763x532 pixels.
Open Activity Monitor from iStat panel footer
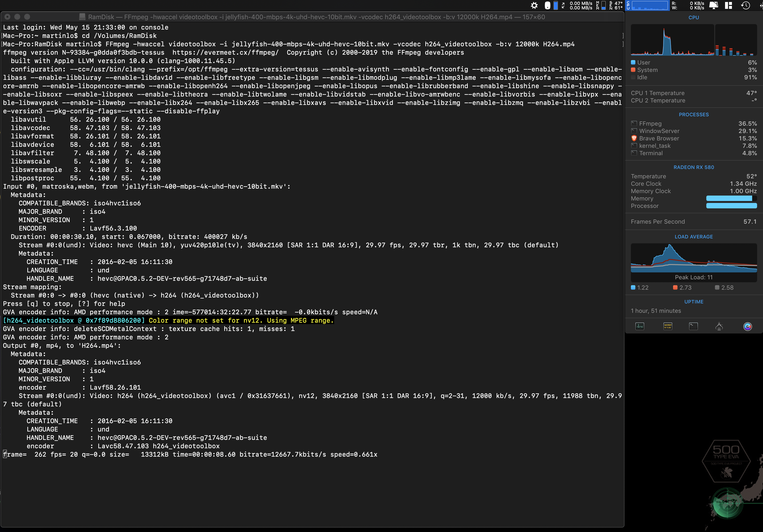(x=640, y=326)
